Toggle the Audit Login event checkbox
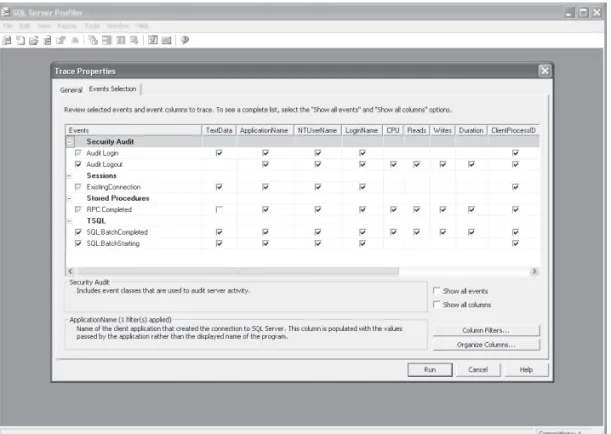Image resolution: width=611 pixels, height=434 pixels. 78,153
